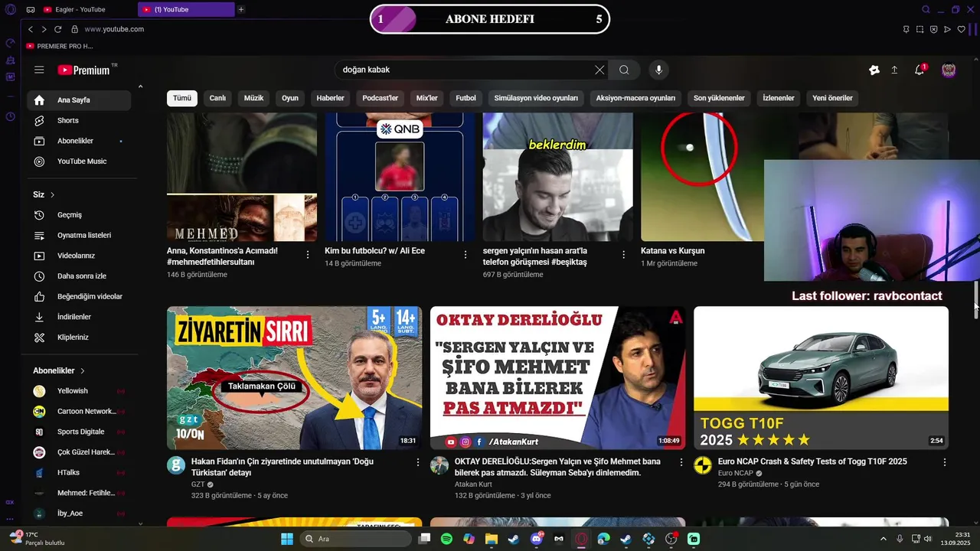Viewport: 980px width, 551px height.
Task: Select the Haberler filter chip
Action: pyautogui.click(x=331, y=98)
